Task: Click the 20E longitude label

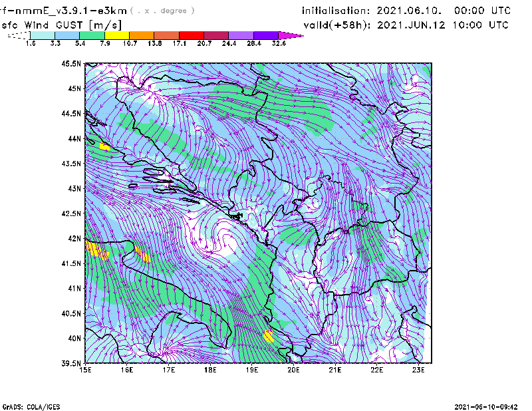Action: click(293, 370)
